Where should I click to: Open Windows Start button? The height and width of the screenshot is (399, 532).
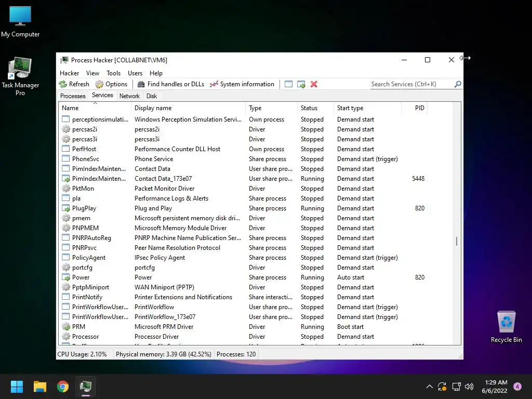click(x=17, y=387)
